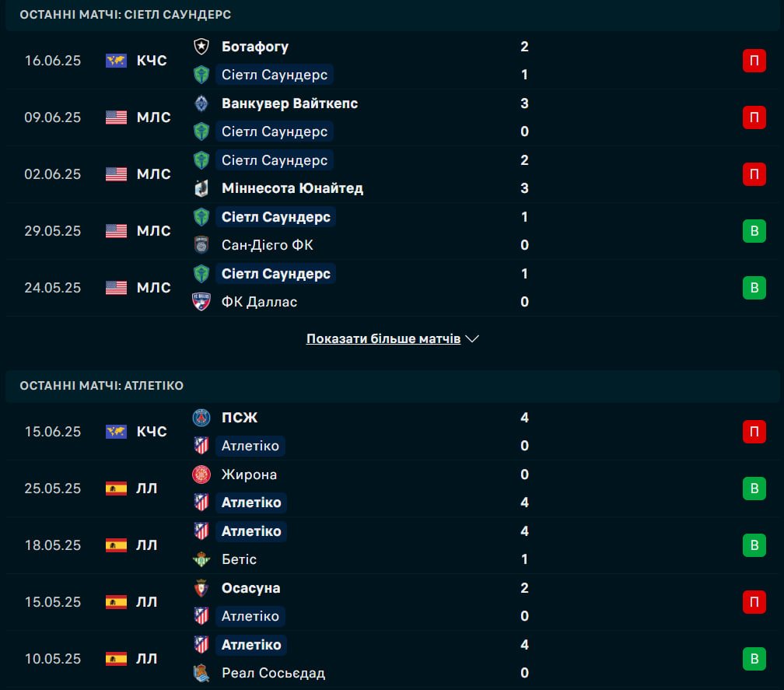This screenshot has height=690, width=784.
Task: Click the Osasuna crest icon
Action: [201, 588]
